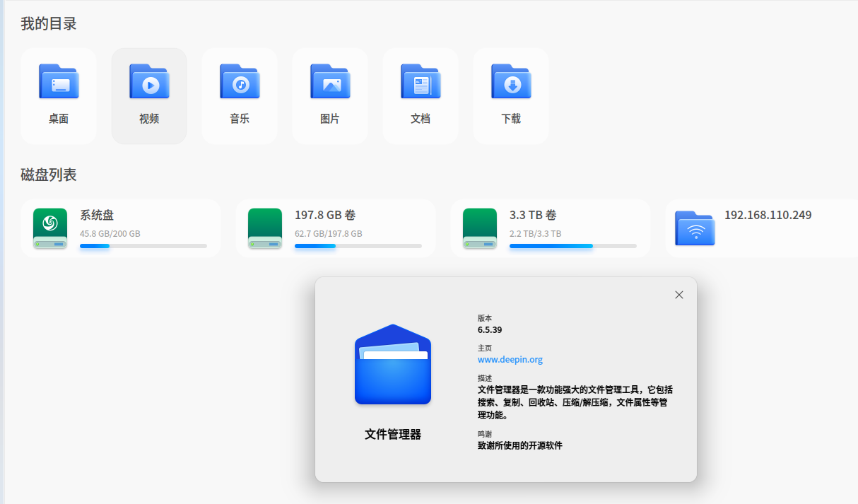This screenshot has height=504, width=858.
Task: Select the 桌面 folder label
Action: [59, 119]
